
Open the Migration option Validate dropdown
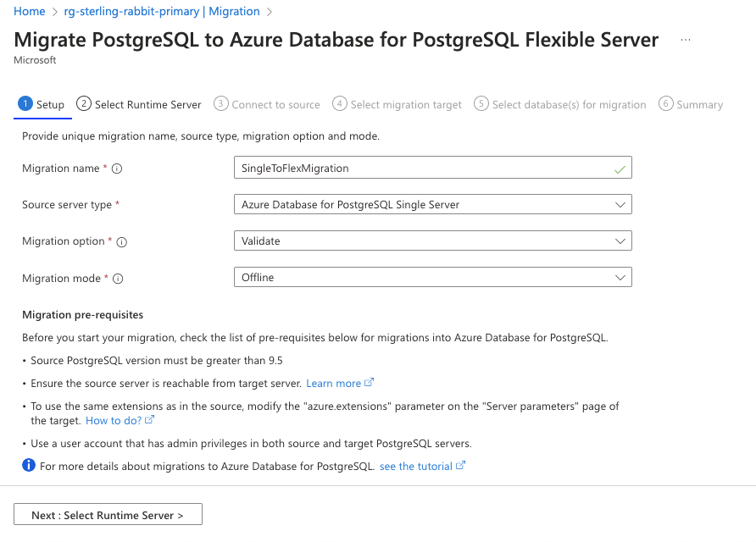coord(432,241)
